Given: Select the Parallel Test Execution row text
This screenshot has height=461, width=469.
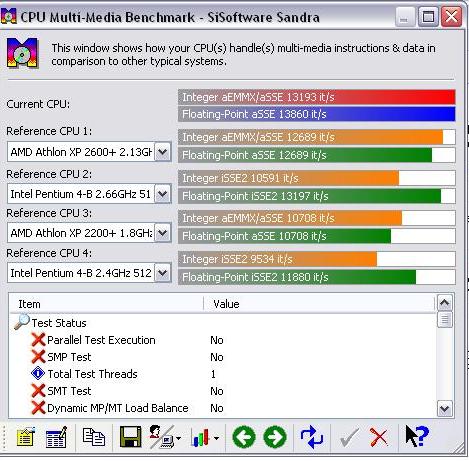Looking at the screenshot, I should [101, 340].
